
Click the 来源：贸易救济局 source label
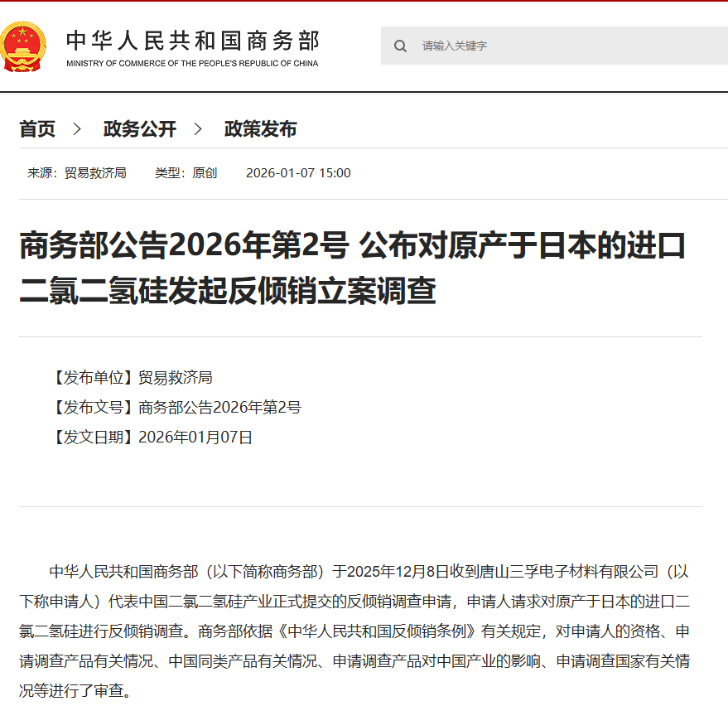click(77, 173)
